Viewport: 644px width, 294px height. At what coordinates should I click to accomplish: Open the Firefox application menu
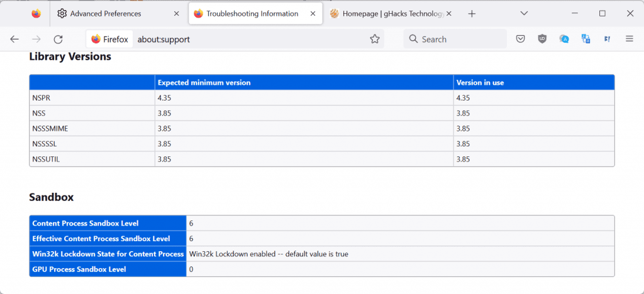coord(629,39)
